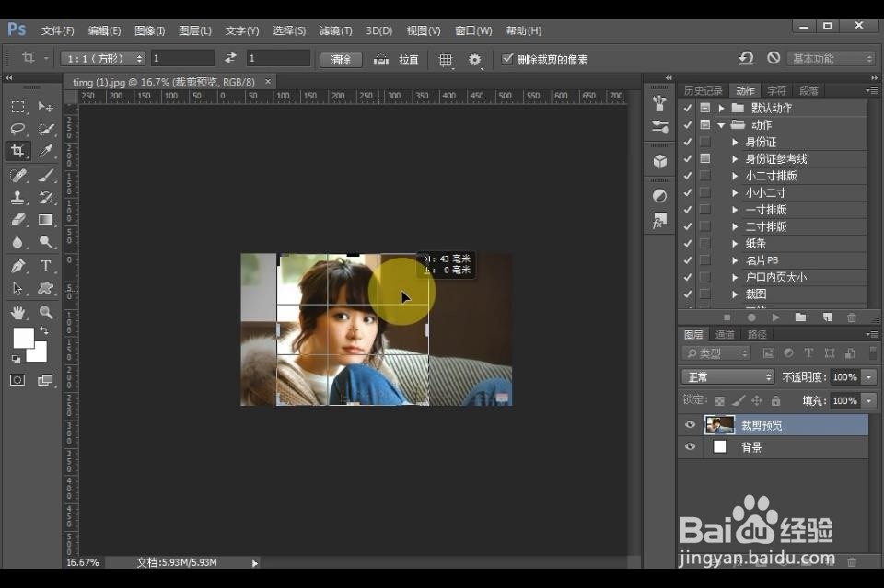Click the crop width input field

182,58
